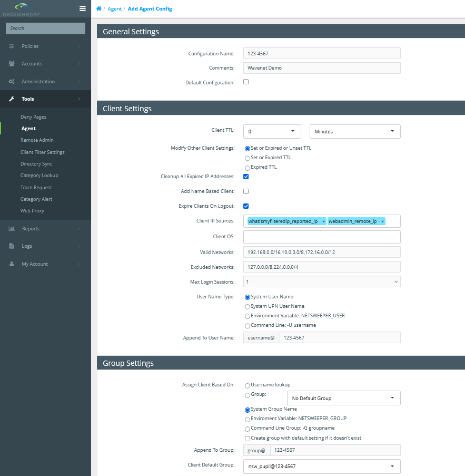The width and height of the screenshot is (465, 476).
Task: Click the My Account person icon
Action: click(x=12, y=264)
